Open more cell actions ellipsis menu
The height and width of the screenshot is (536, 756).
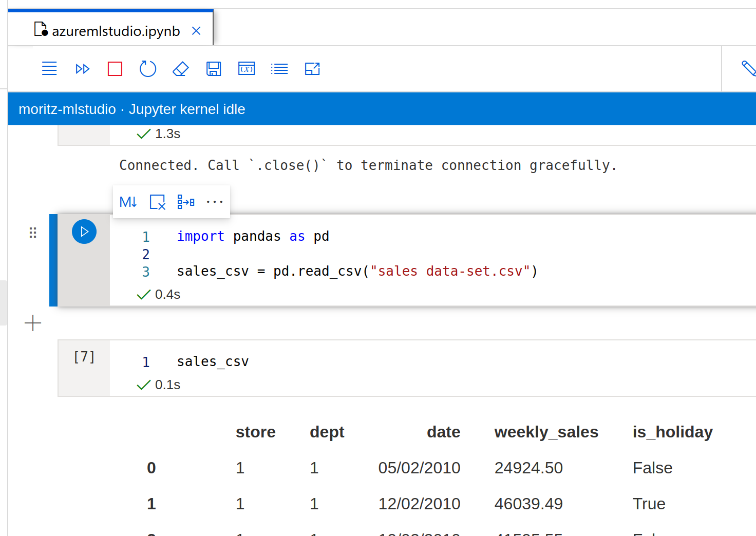215,202
